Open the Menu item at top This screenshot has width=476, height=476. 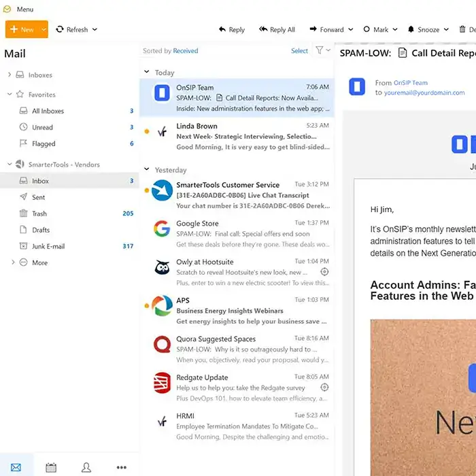point(25,10)
